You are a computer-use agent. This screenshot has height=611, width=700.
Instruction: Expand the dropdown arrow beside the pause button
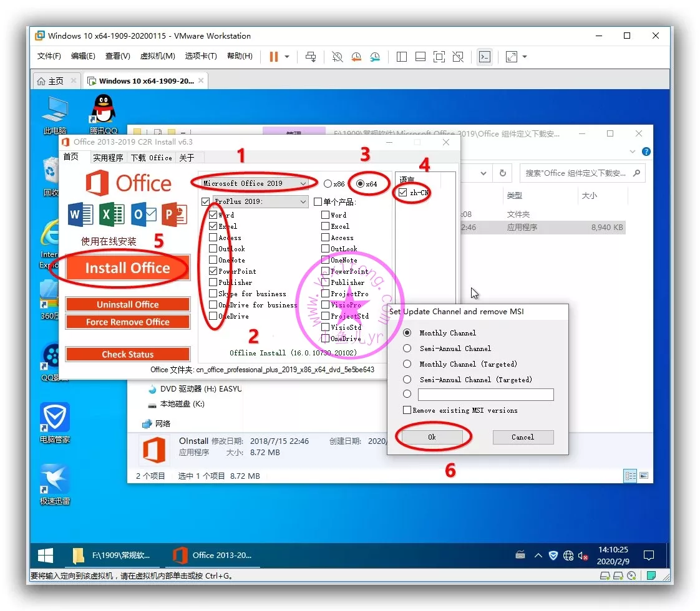[x=287, y=57]
